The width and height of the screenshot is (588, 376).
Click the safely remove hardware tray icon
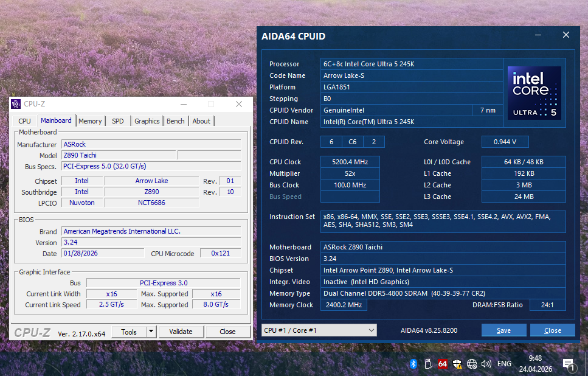[x=428, y=363]
